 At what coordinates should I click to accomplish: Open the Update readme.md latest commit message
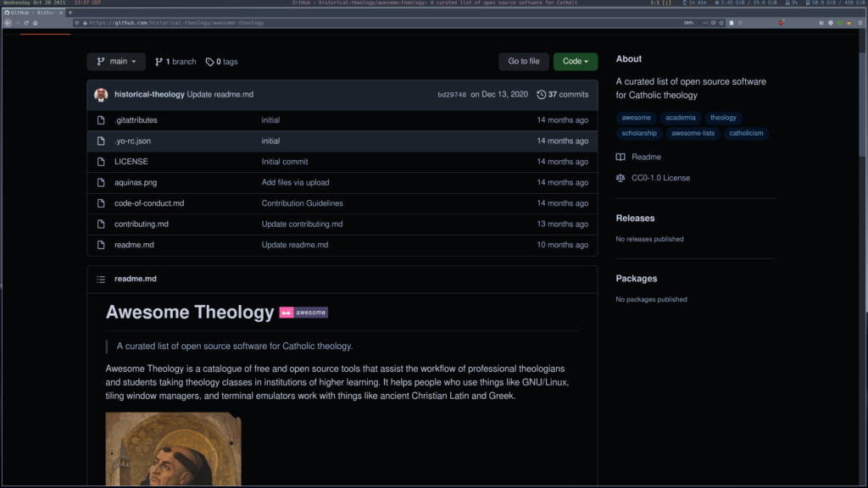pos(220,95)
